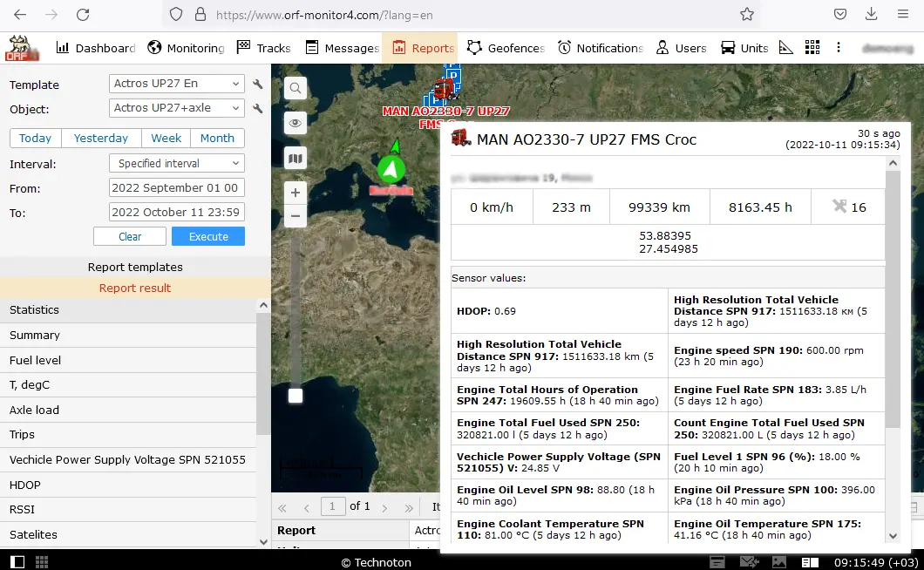Open the apps grid icon in top bar
Viewport: 924px width, 570px height.
[812, 48]
